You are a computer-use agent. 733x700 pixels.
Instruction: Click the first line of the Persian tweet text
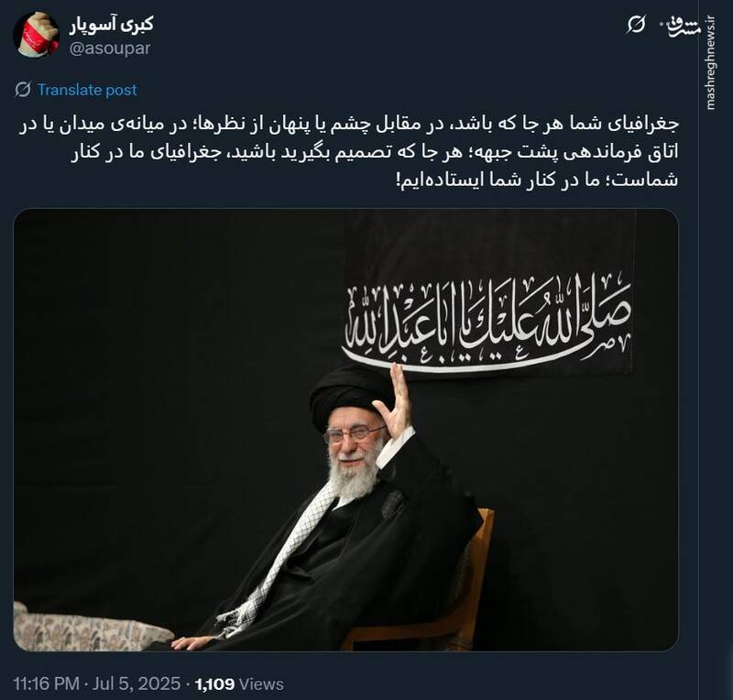pos(349,125)
